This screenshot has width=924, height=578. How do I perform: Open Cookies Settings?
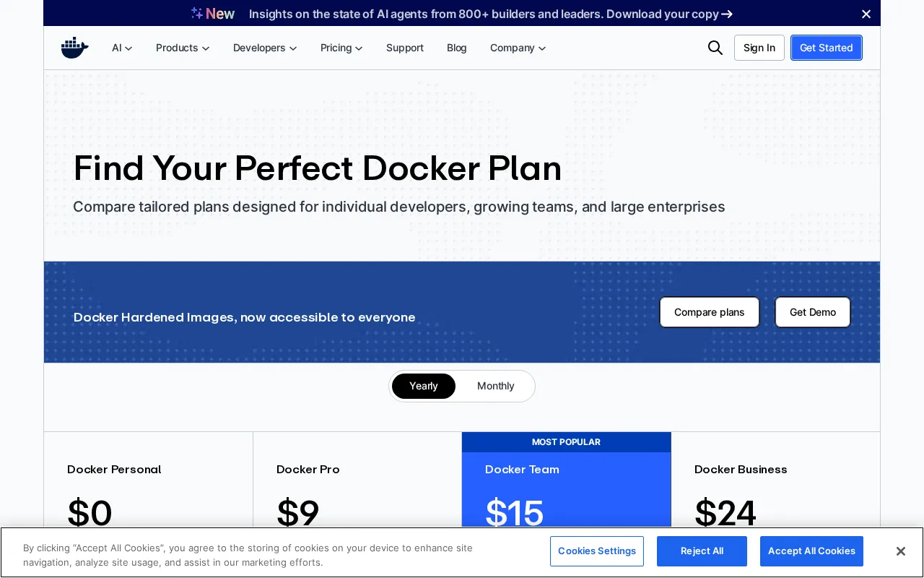pyautogui.click(x=597, y=551)
